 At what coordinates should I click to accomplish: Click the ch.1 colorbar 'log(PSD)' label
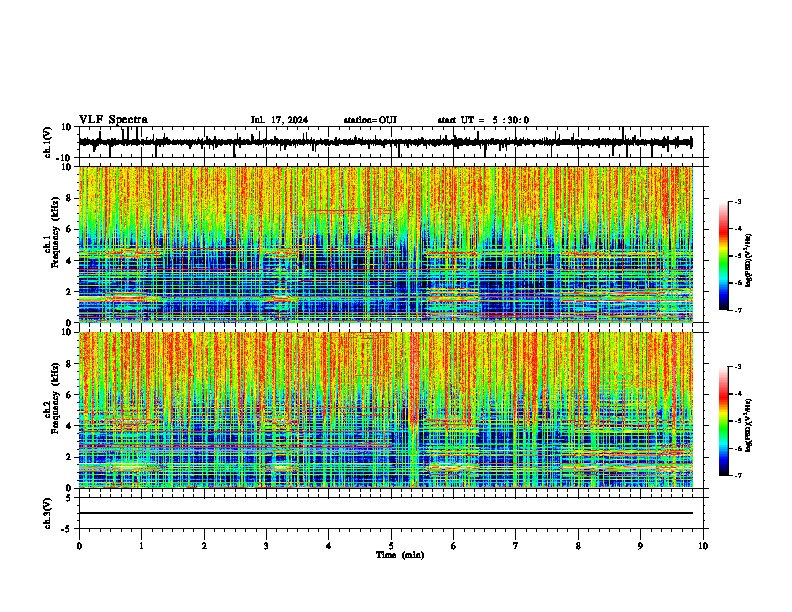pyautogui.click(x=748, y=261)
